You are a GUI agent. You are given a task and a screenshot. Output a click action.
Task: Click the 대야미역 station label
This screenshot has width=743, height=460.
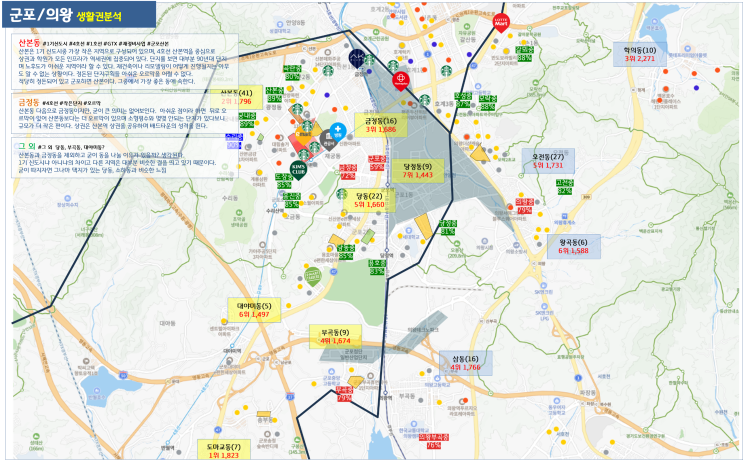pos(232,351)
